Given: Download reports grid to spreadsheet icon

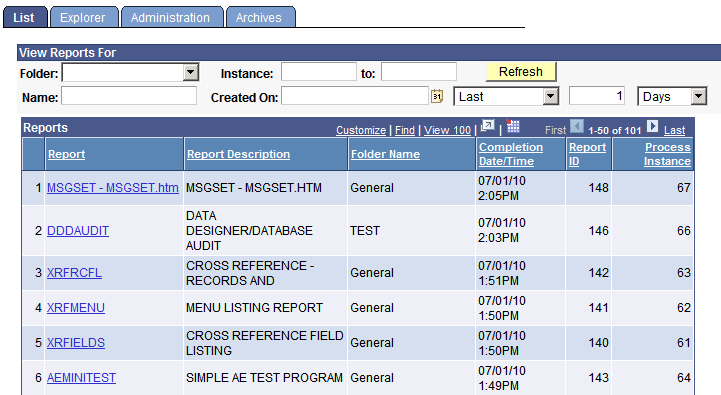Looking at the screenshot, I should click(x=513, y=126).
